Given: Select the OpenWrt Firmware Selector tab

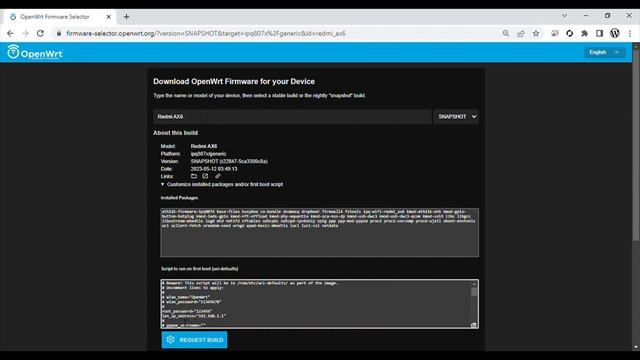Looking at the screenshot, I should coord(60,17).
